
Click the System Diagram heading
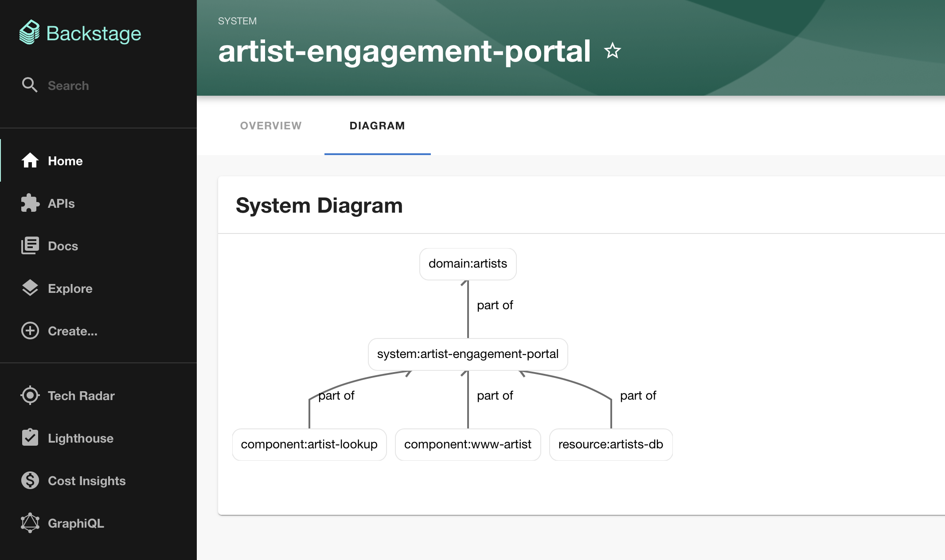click(319, 205)
